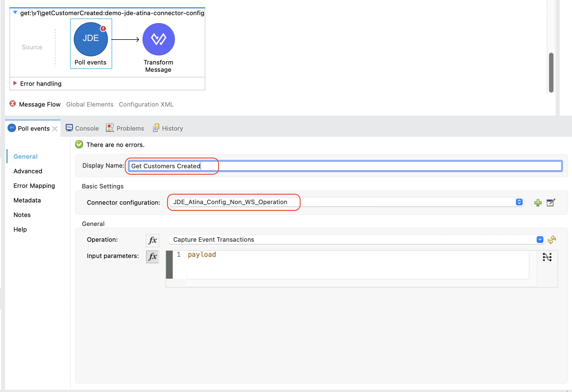
Task: Collapse the getCustomerCreated flow triangle
Action: pos(15,13)
